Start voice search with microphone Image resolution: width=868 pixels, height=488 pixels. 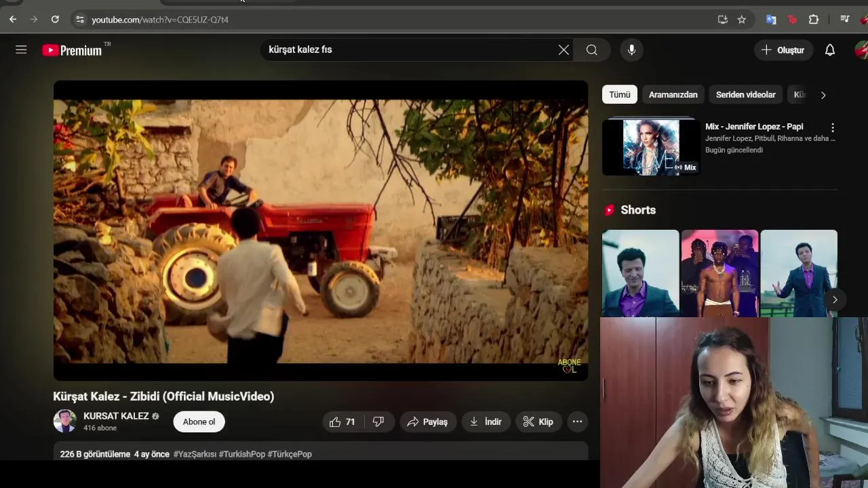pos(631,49)
